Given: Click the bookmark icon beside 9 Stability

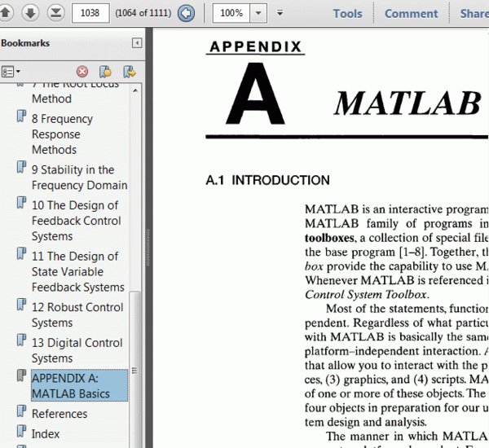Looking at the screenshot, I should pyautogui.click(x=21, y=167).
